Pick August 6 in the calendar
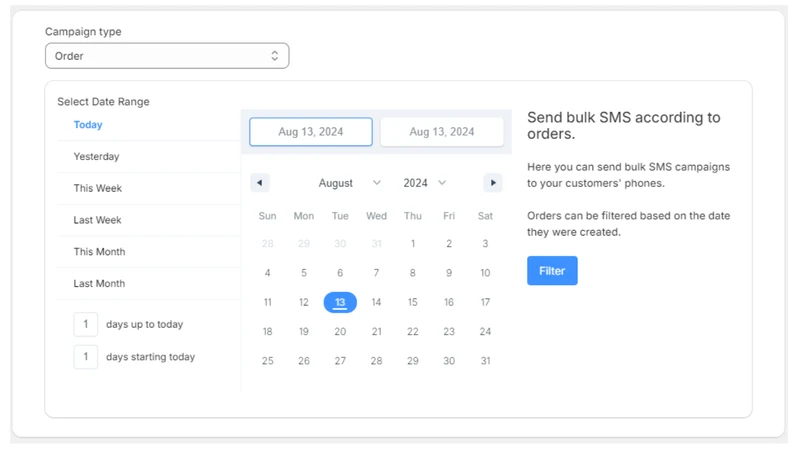The height and width of the screenshot is (450, 800). tap(340, 273)
